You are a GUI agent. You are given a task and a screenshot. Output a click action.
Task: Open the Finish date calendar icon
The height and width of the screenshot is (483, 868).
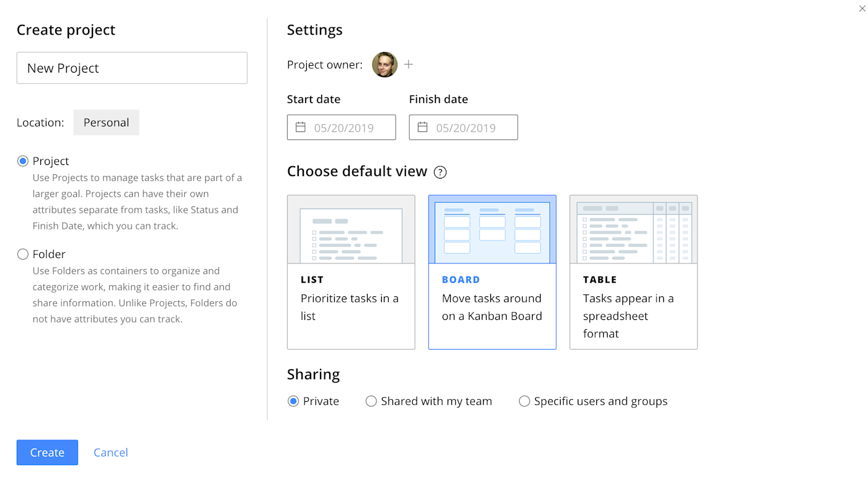click(x=423, y=127)
